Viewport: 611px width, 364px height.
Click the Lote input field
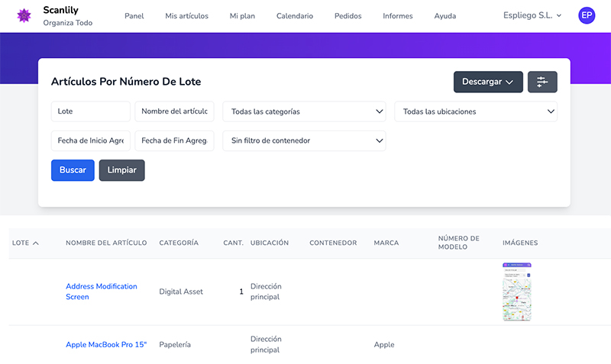pyautogui.click(x=90, y=111)
